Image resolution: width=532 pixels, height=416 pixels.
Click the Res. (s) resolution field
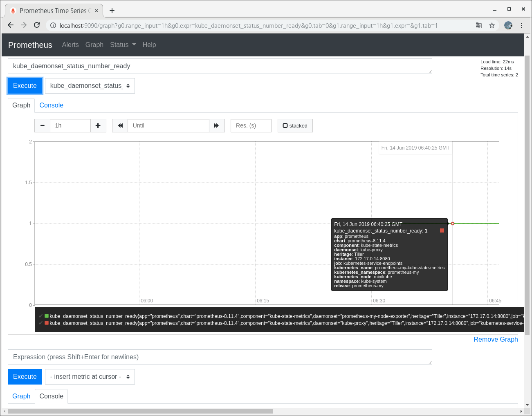tap(251, 126)
